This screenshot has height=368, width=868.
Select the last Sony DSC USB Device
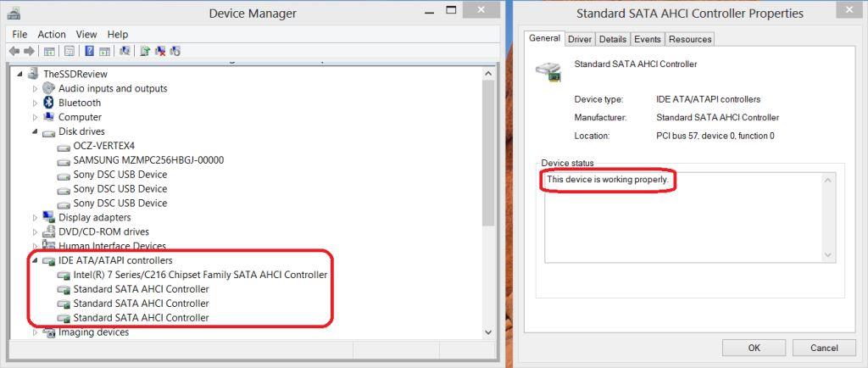point(120,204)
